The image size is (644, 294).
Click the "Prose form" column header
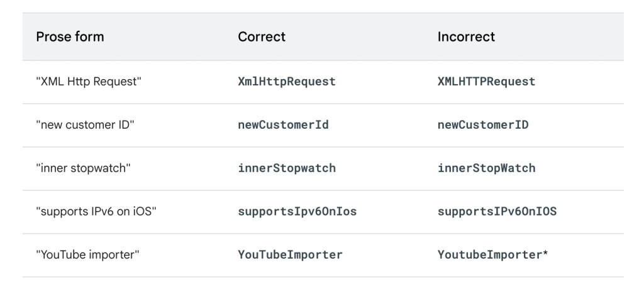(x=70, y=37)
